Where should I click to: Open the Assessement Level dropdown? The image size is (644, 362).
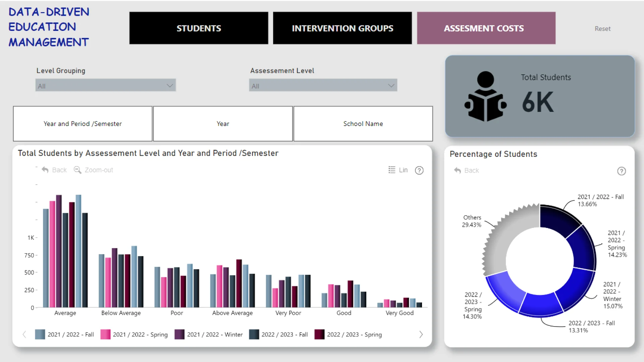tap(323, 85)
